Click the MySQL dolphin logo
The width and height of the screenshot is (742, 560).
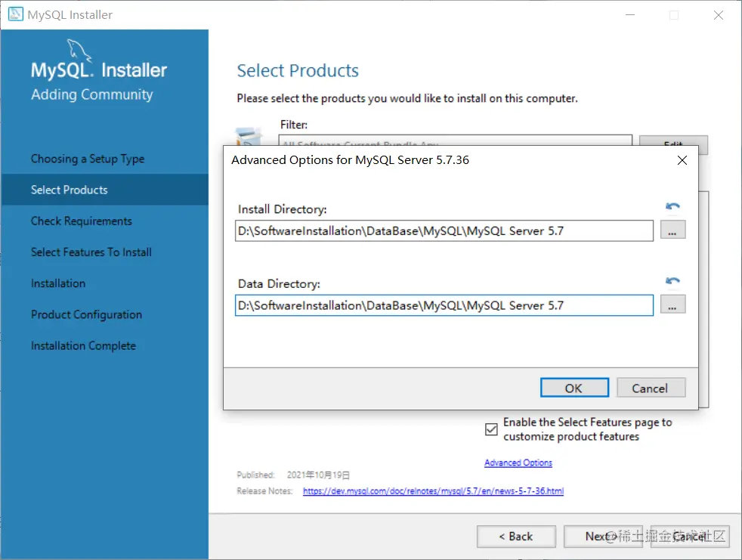(78, 50)
